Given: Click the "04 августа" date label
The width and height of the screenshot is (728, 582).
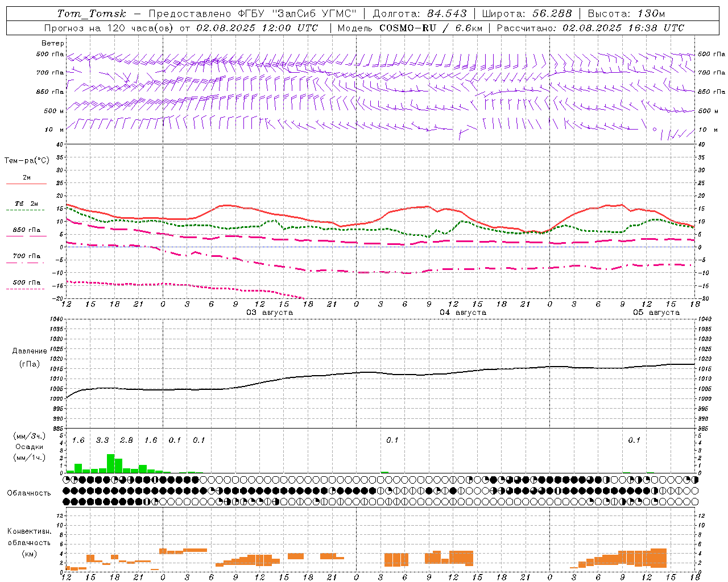Looking at the screenshot, I should 463,313.
